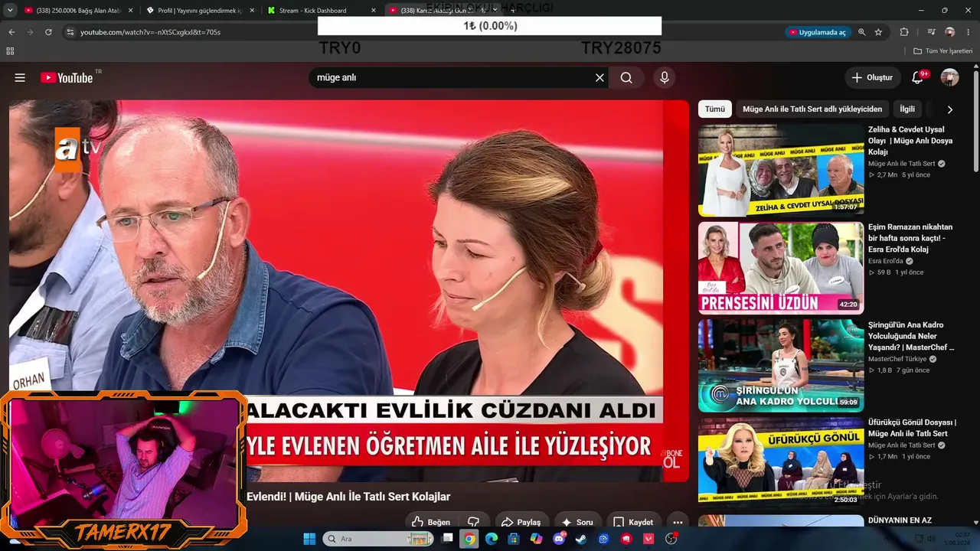Switch to the 'Profil | Yayınını güçlendirmek' tab
The height and width of the screenshot is (551, 980).
click(x=199, y=11)
